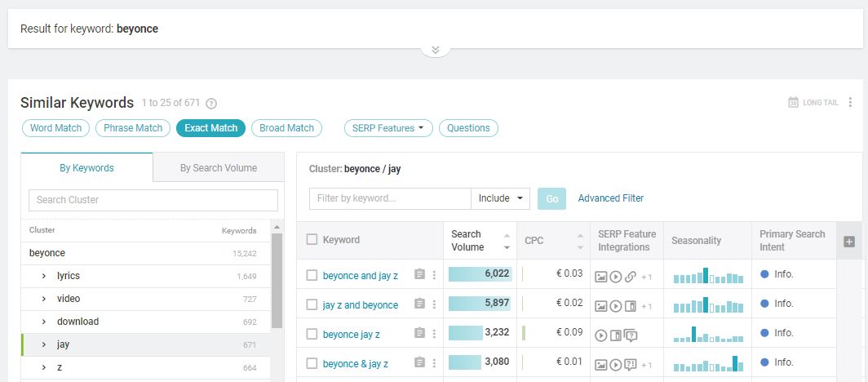Open the Advanced Filter link
Image resolution: width=868 pixels, height=382 pixels.
610,198
